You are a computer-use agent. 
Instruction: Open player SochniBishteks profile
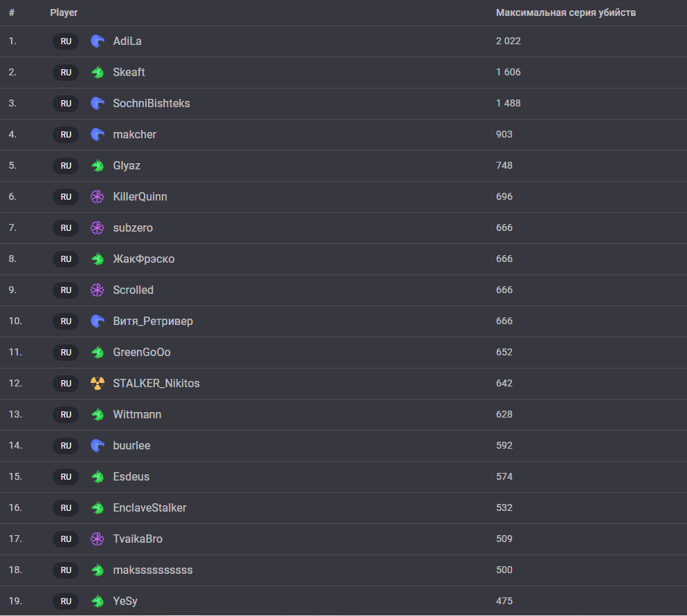151,104
